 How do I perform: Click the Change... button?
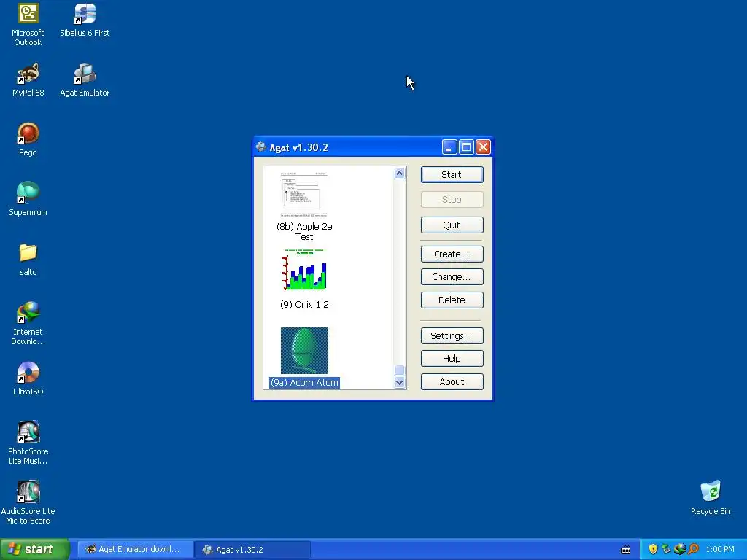pos(452,276)
